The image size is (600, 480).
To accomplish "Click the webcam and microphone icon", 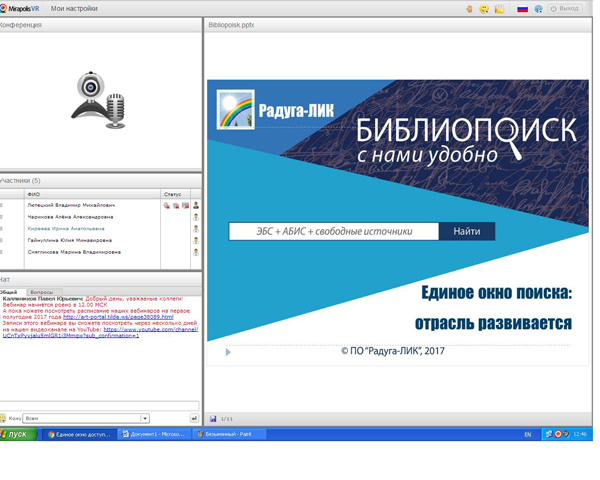I will (x=98, y=100).
